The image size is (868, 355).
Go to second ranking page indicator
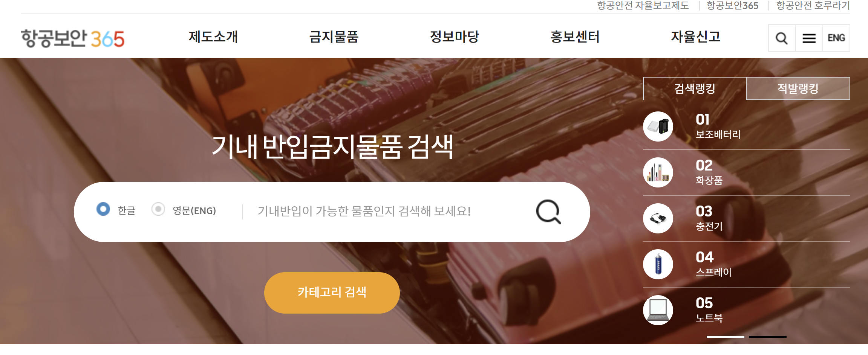[x=768, y=337]
